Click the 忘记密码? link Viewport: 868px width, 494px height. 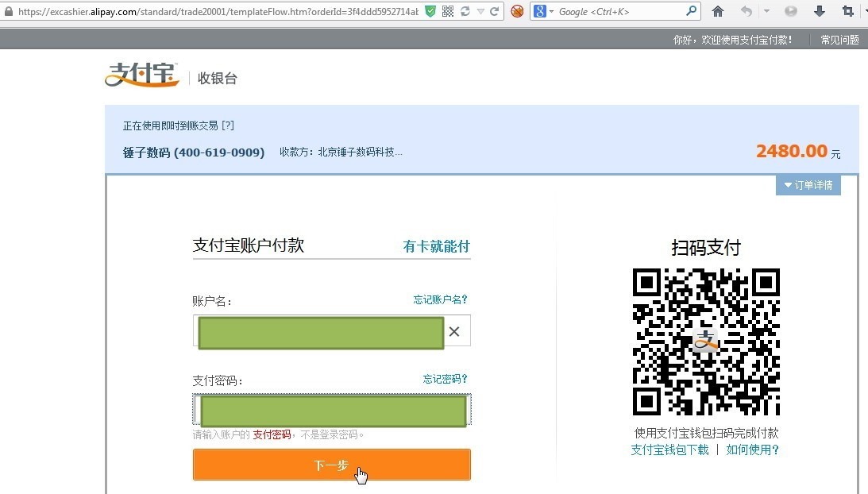click(445, 380)
